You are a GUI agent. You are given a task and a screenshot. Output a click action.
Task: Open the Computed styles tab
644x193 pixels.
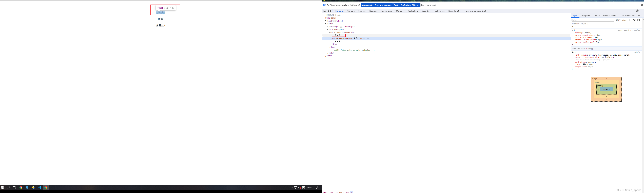pyautogui.click(x=586, y=15)
